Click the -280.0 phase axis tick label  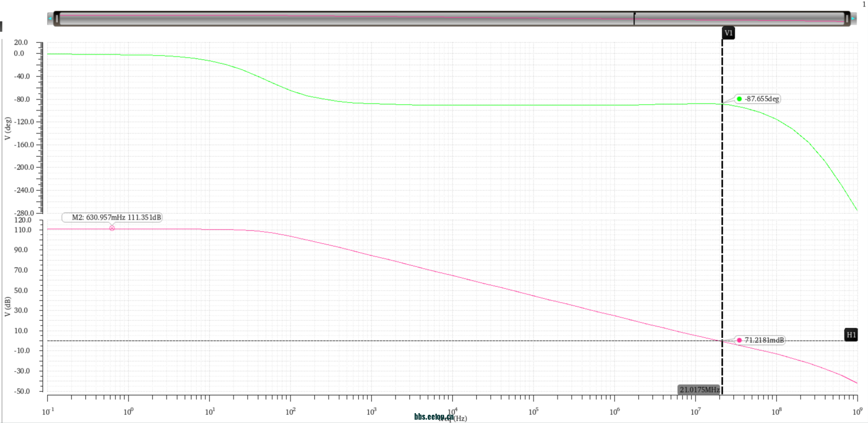(x=24, y=213)
